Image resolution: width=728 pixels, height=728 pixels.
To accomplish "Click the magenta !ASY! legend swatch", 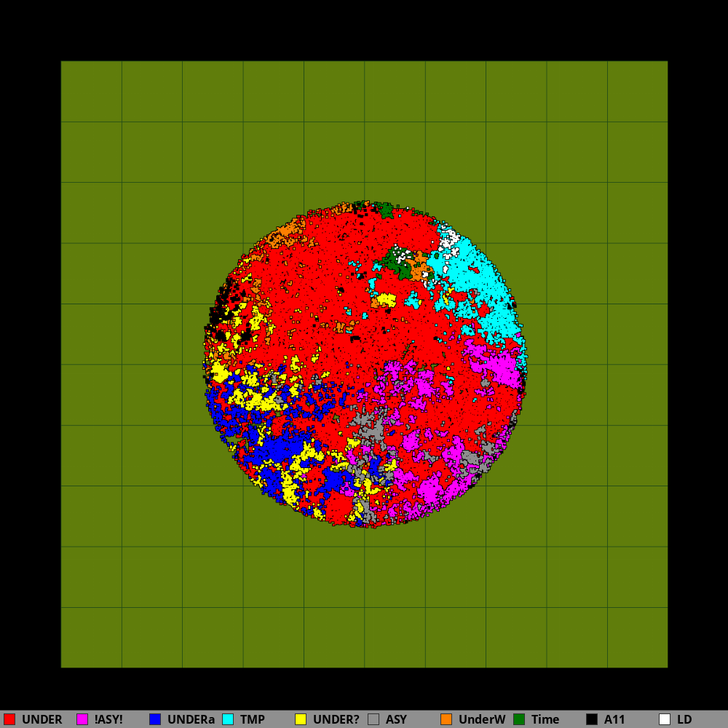I will click(x=82, y=719).
